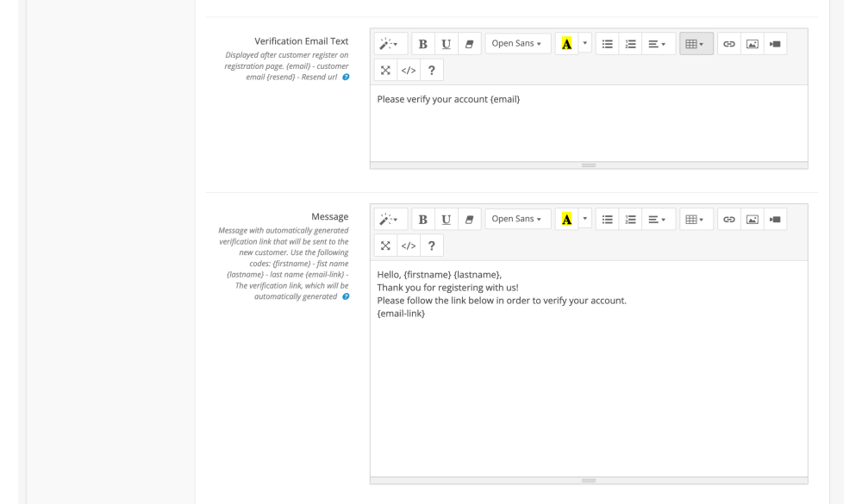Screen dimensions: 862x504
Task: Expand table dropdown in Verification Email editor
Action: 696,44
